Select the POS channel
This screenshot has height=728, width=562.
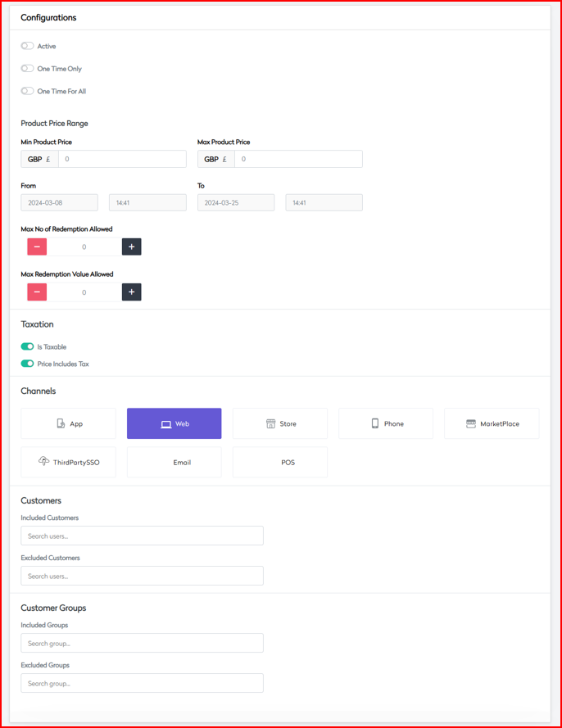279,462
